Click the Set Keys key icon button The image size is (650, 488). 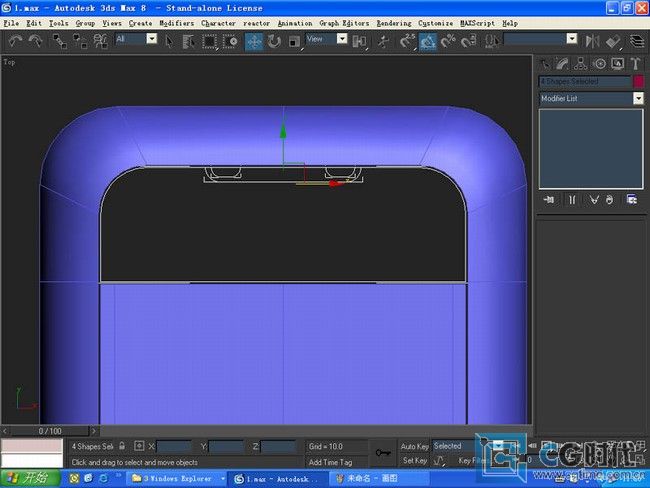click(383, 452)
